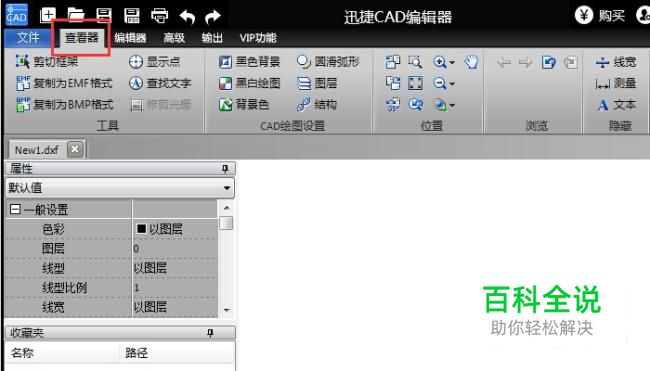Switch to the 查看器 tab

(81, 38)
